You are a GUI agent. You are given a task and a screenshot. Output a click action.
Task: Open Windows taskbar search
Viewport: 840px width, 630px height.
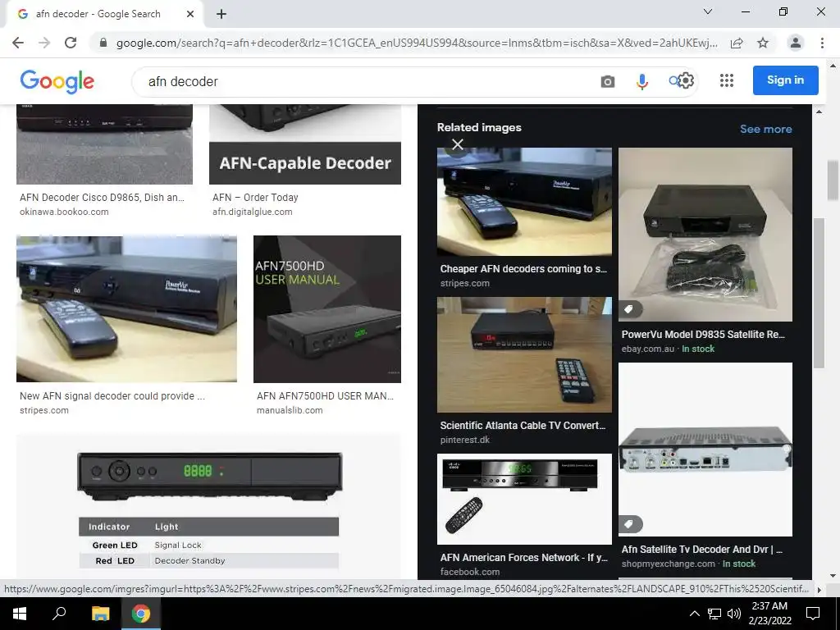click(x=59, y=614)
